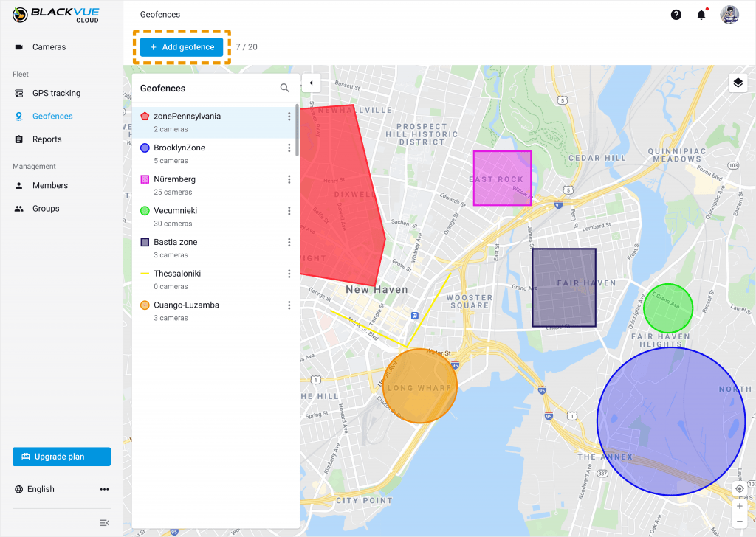Viewport: 756px width, 537px height.
Task: Search geofences with magnifier icon
Action: [284, 88]
